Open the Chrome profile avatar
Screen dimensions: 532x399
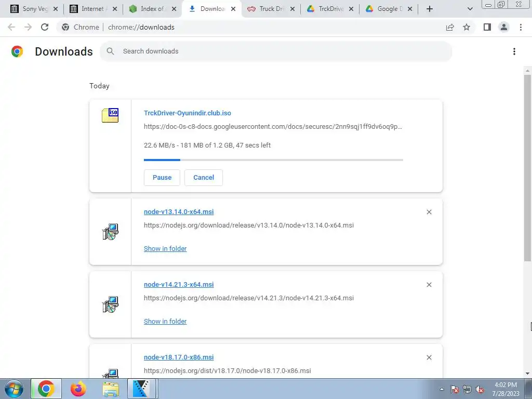504,27
